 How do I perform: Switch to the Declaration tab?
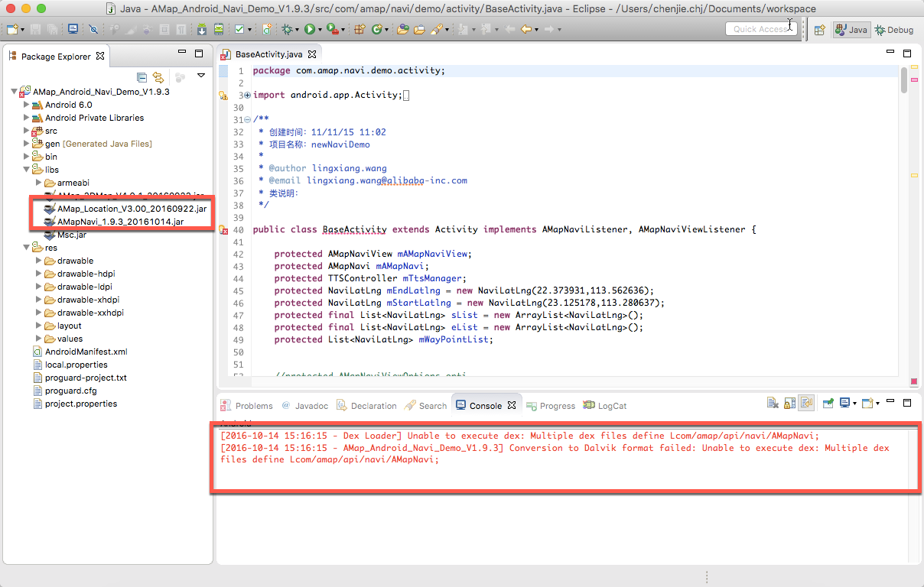(x=366, y=406)
